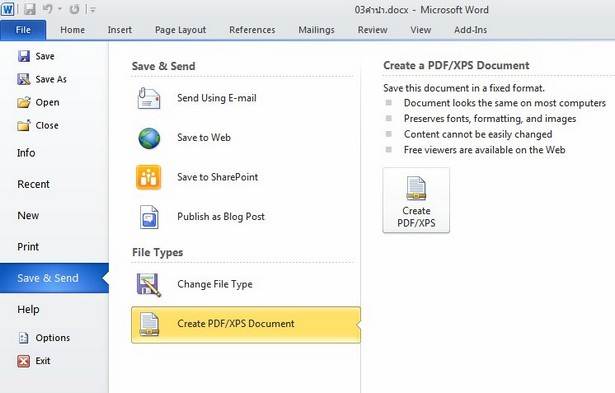Viewport: 615px width, 393px height.
Task: Click the Options icon in sidebar
Action: point(24,338)
